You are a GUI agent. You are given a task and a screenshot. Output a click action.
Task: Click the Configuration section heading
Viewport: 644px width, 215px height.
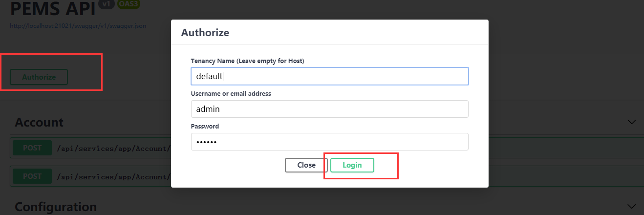56,207
